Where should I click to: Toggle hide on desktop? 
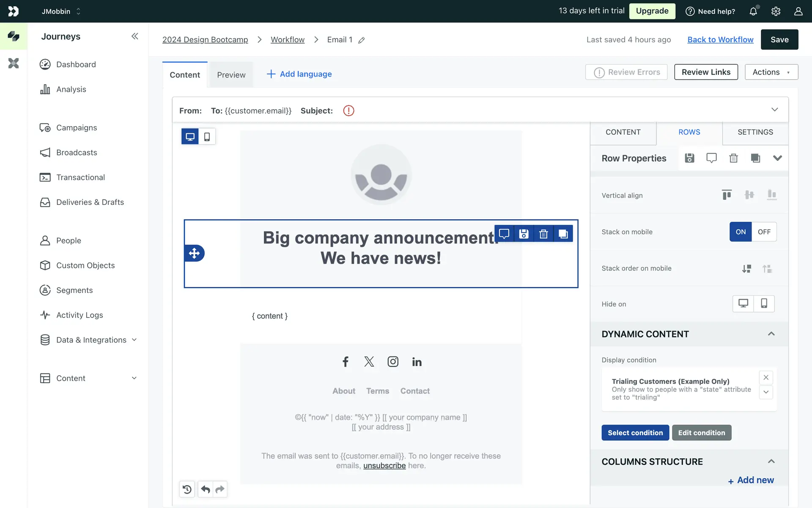743,304
